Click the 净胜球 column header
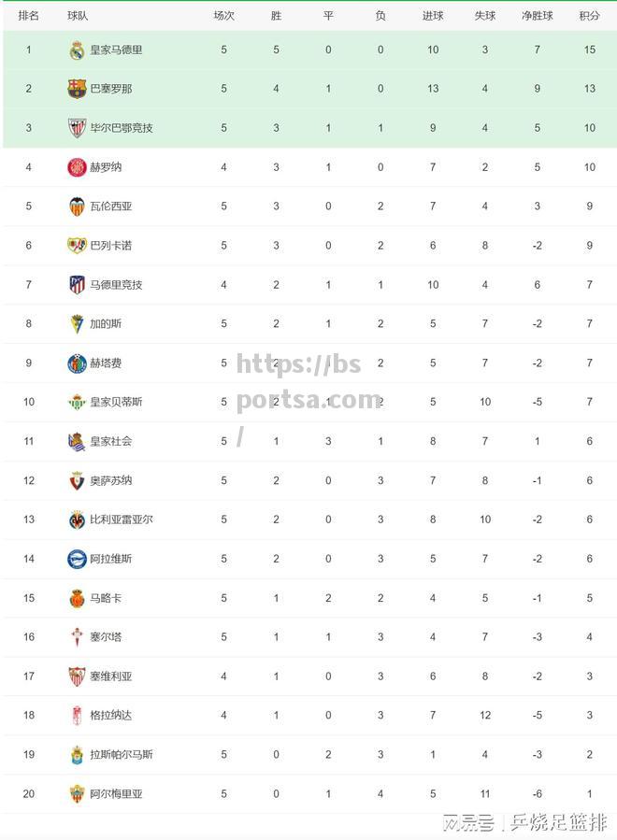 coord(538,16)
